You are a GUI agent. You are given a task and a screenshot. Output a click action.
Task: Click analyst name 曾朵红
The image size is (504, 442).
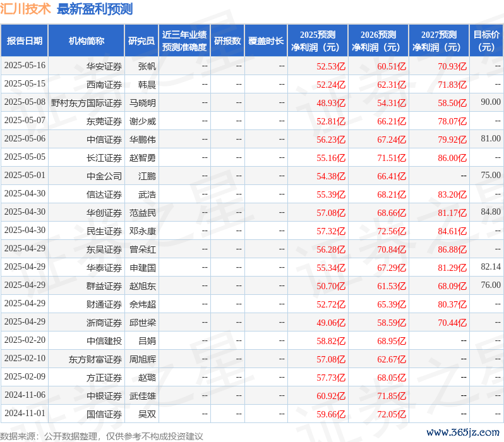click(142, 250)
